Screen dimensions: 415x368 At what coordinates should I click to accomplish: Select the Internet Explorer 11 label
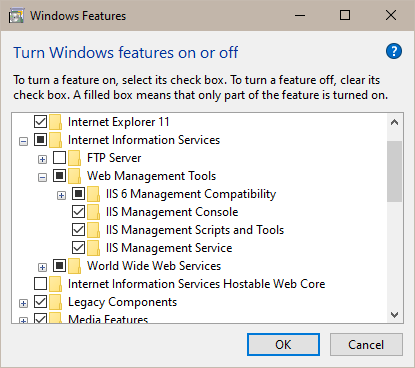click(119, 122)
